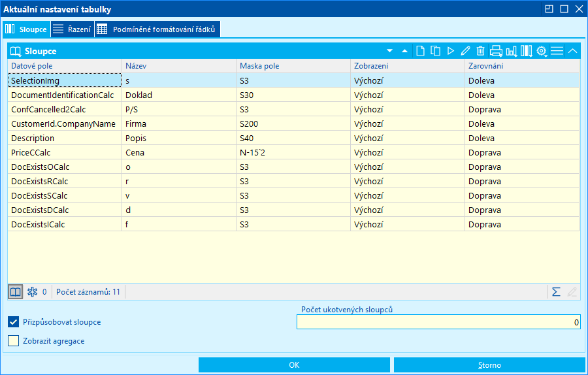Open the Podmíněné formátování řádků tab

[157, 29]
